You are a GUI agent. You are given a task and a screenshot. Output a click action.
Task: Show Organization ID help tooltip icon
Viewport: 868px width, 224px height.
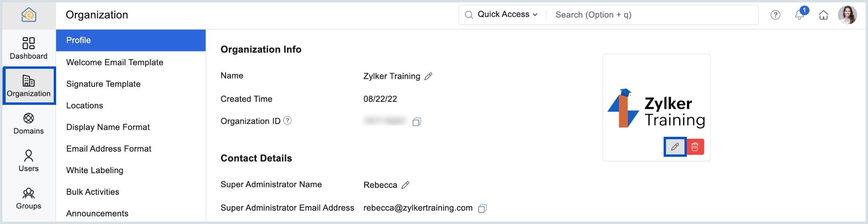pyautogui.click(x=287, y=120)
